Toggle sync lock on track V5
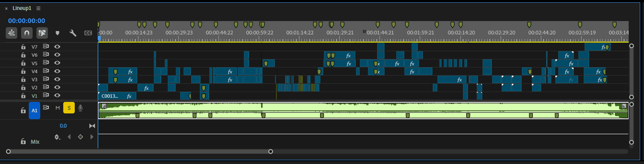The width and height of the screenshot is (644, 164). point(46,62)
